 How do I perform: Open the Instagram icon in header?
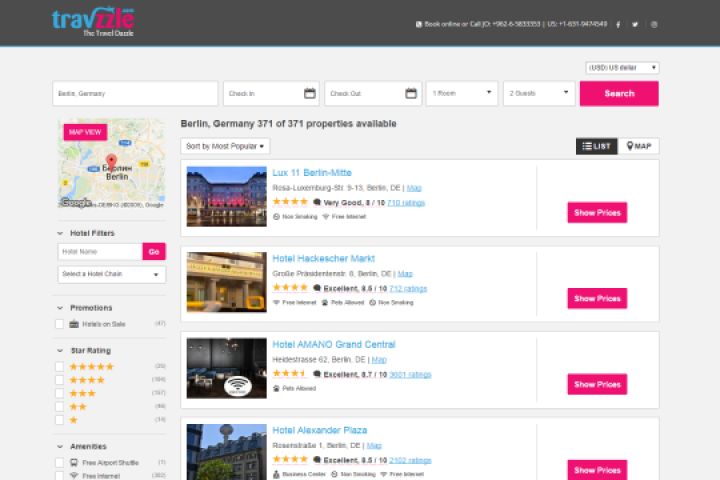654,25
